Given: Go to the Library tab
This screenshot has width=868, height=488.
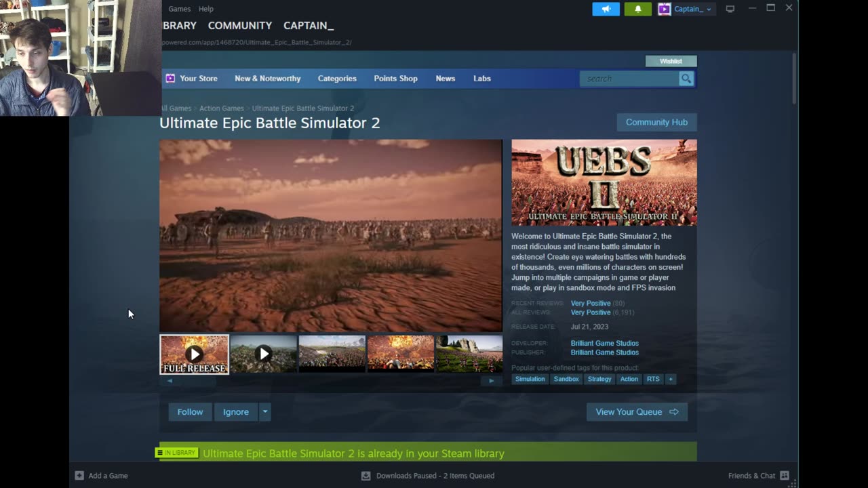Looking at the screenshot, I should tap(180, 26).
